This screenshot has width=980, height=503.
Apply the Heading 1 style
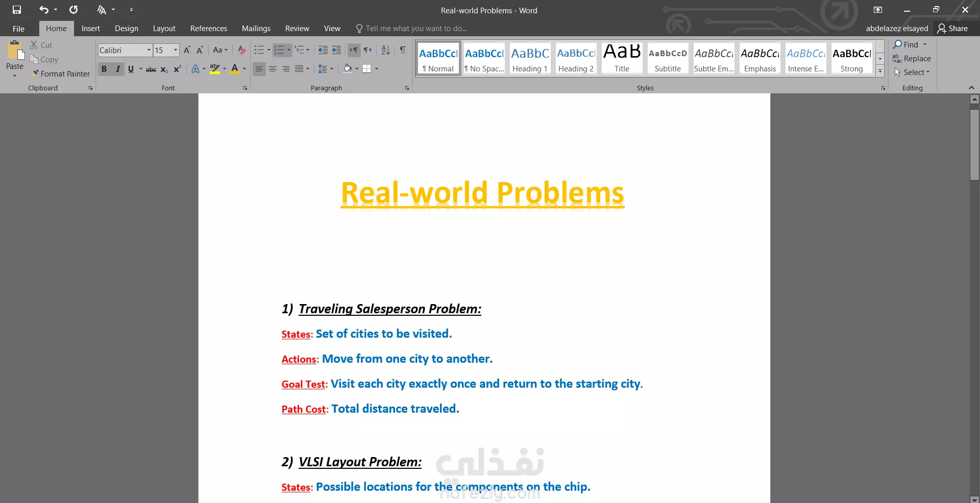pyautogui.click(x=530, y=59)
